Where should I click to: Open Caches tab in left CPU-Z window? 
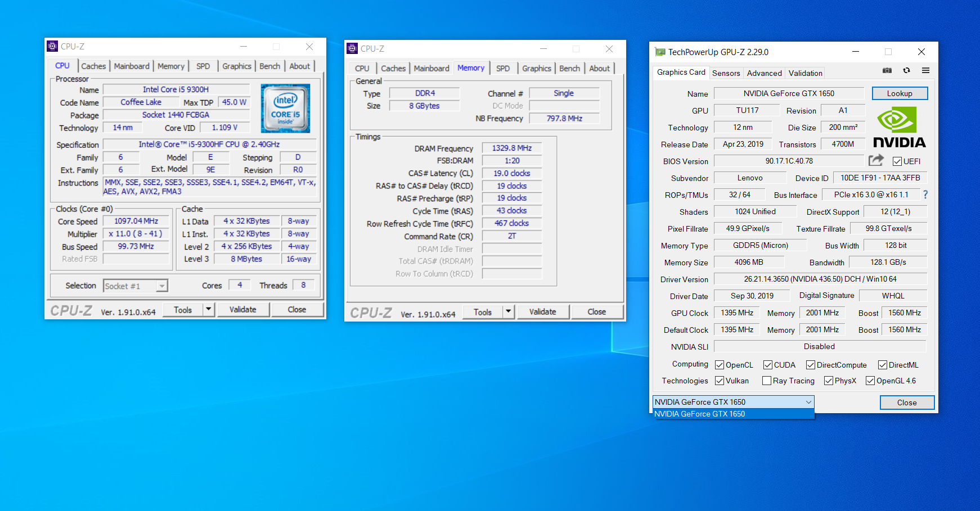click(93, 66)
